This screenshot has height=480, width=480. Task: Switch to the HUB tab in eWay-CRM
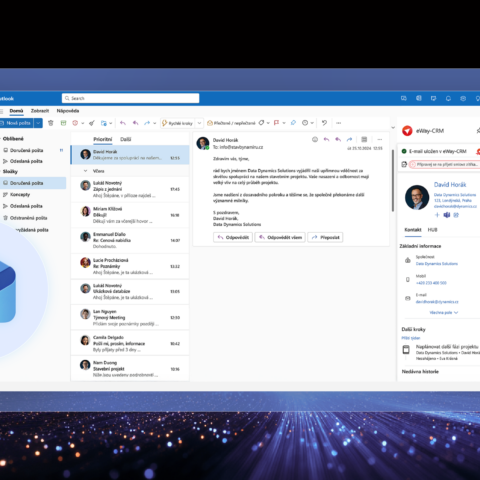pyautogui.click(x=432, y=230)
